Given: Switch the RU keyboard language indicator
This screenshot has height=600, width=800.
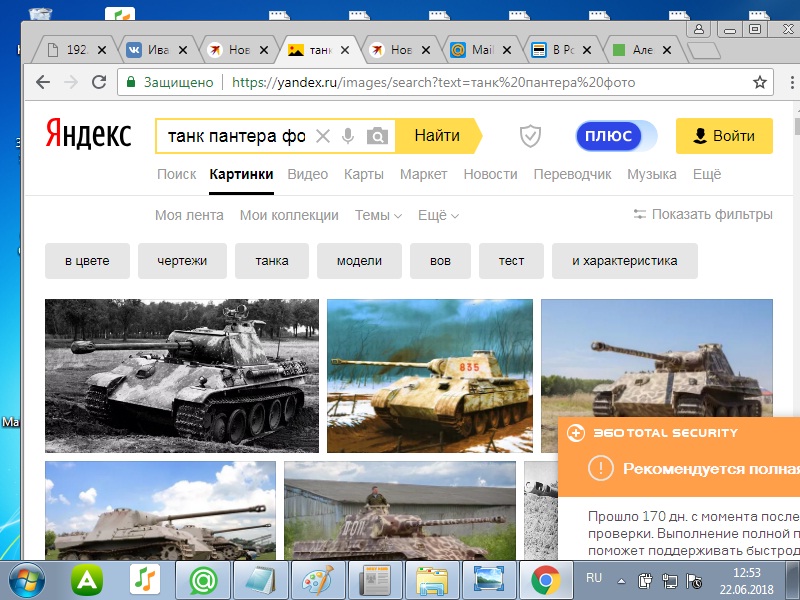Looking at the screenshot, I should (x=594, y=578).
